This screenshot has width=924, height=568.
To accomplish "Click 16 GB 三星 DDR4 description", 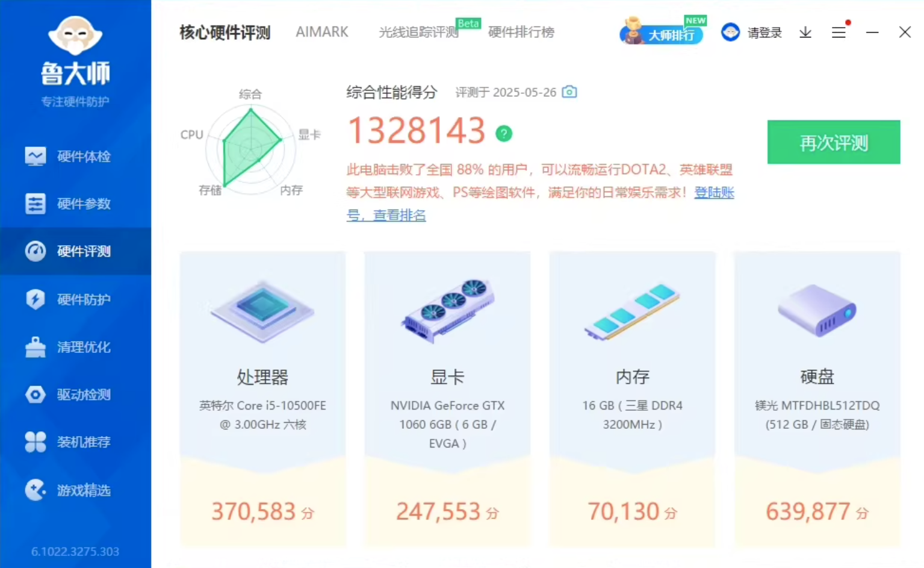I will click(x=632, y=415).
